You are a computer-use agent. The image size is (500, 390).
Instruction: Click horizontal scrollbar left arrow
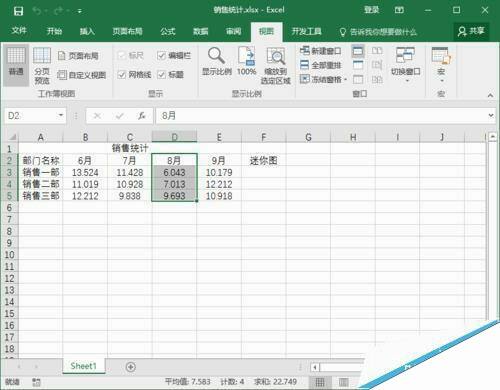(x=315, y=367)
